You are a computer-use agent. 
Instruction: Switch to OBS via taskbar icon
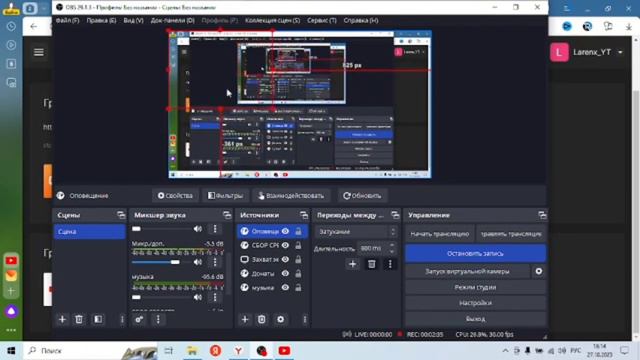pyautogui.click(x=262, y=351)
